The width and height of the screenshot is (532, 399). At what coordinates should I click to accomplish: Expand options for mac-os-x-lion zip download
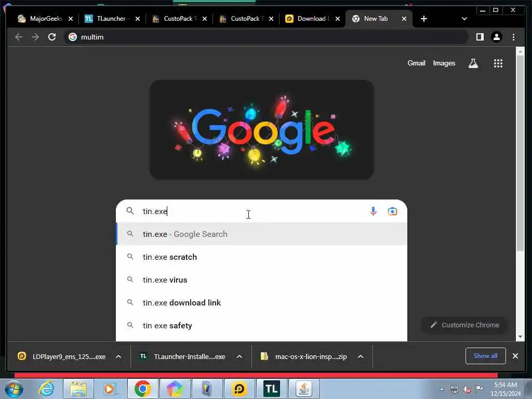click(x=361, y=356)
